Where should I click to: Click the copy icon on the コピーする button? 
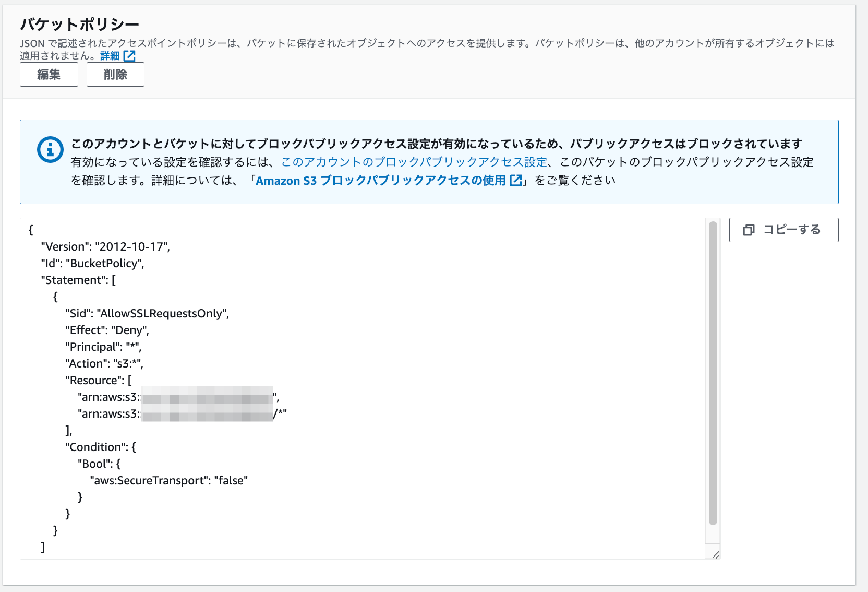[x=750, y=230]
